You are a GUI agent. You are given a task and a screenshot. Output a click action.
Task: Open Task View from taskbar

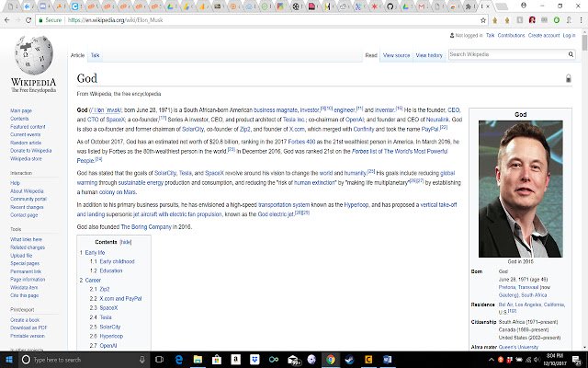tap(159, 360)
